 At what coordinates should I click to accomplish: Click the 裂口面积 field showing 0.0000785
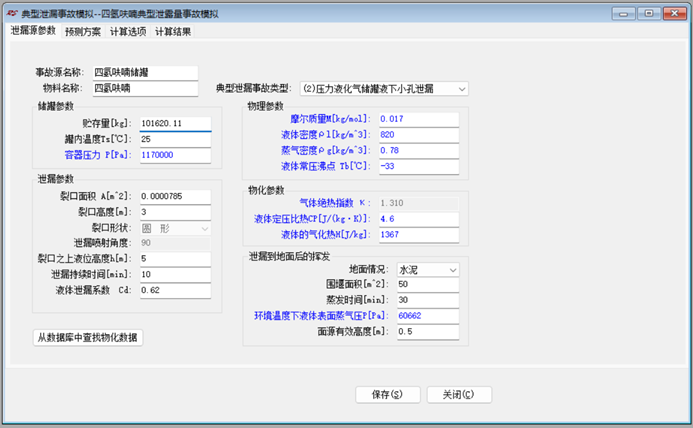175,196
